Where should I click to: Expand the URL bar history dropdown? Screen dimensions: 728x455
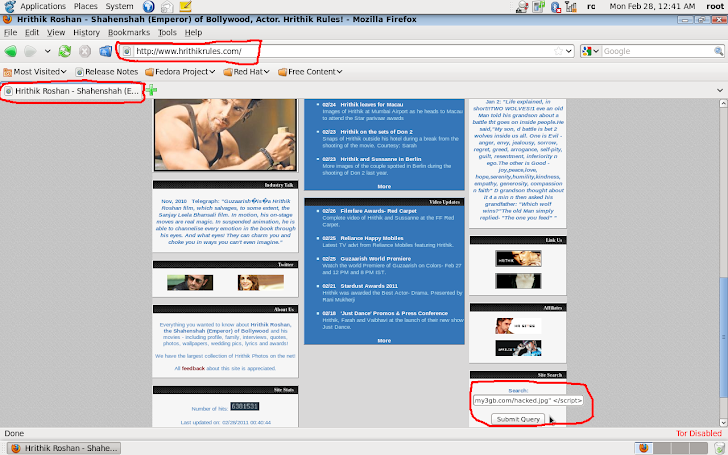coord(569,51)
